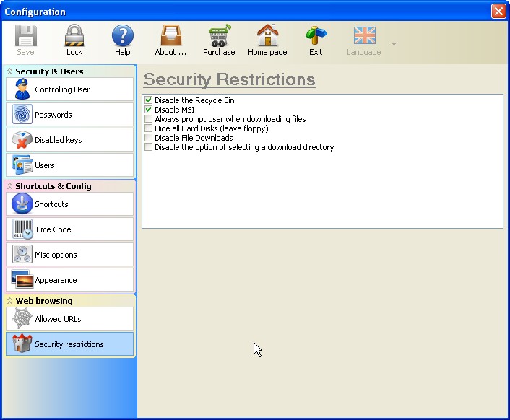
Task: Click the Security restrictions castle icon
Action: point(22,344)
